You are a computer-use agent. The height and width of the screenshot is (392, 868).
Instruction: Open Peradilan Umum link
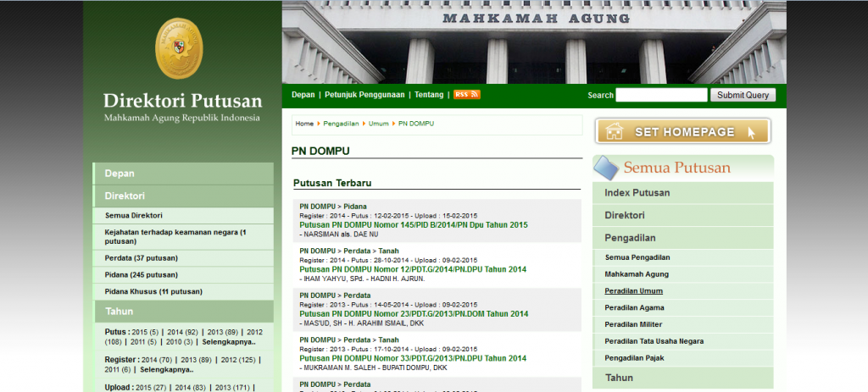pos(634,290)
